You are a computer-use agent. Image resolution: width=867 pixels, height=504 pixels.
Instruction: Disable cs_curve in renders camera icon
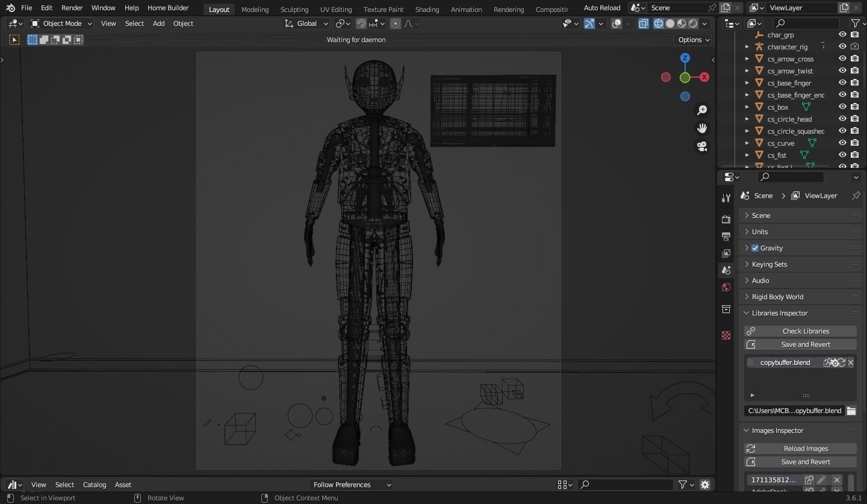click(x=854, y=143)
